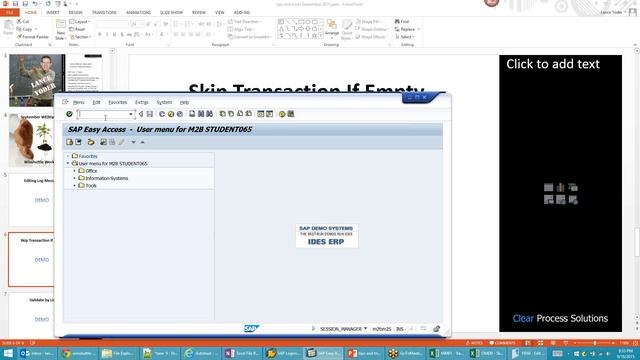Viewport: 640px width, 360px height.
Task: Switch to PowerPoint ANIMATIONS ribbon tab
Action: (138, 13)
